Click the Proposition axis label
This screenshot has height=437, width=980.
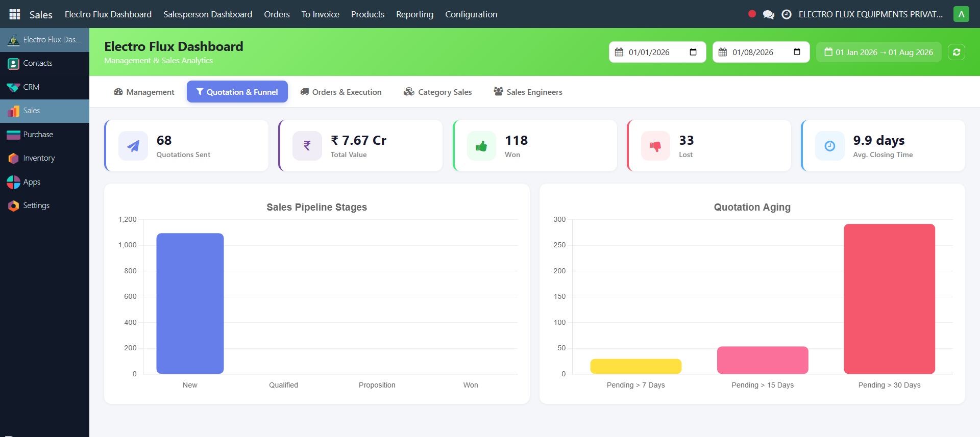(377, 385)
